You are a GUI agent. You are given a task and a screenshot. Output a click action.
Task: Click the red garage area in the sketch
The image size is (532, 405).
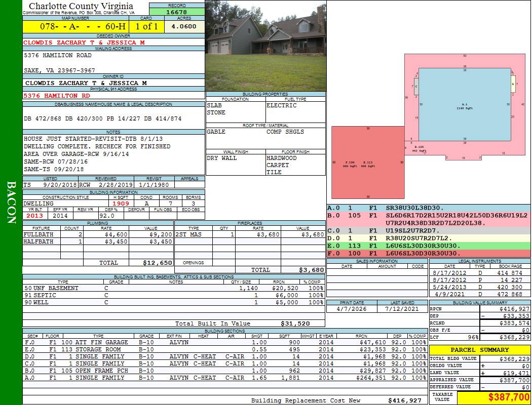coord(368,163)
